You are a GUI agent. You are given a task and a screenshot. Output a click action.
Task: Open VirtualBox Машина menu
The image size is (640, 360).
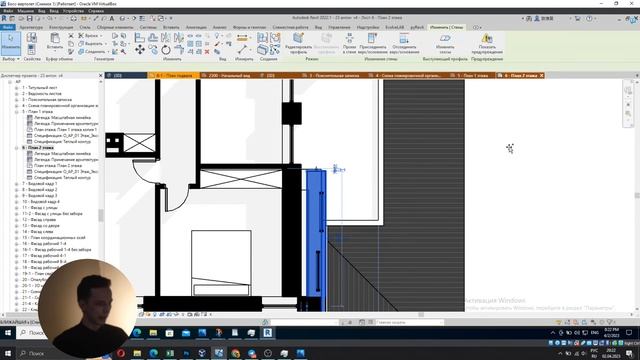point(25,11)
